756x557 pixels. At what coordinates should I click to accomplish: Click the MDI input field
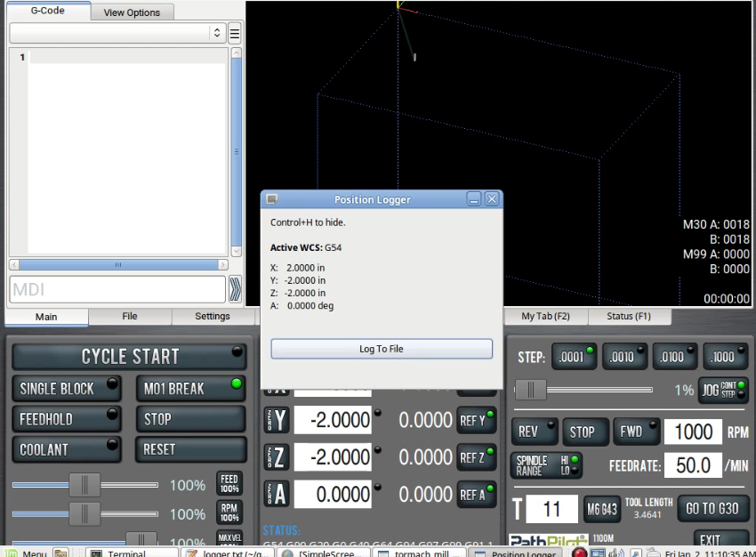(117, 289)
